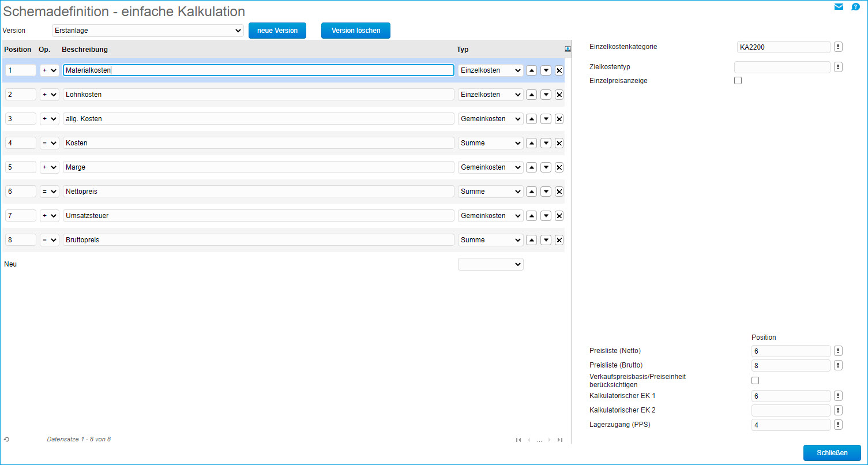Enable the Einzelpreisanzeige checkbox
Image resolution: width=868 pixels, height=465 pixels.
(738, 81)
